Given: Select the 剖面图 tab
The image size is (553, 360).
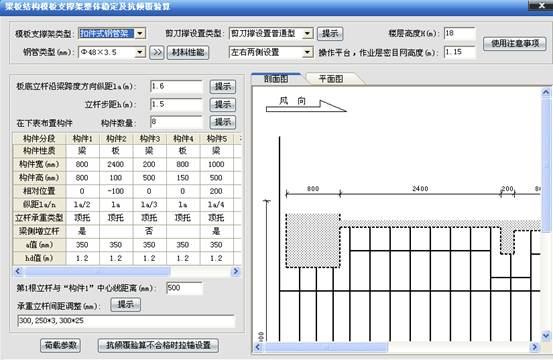Looking at the screenshot, I should 276,79.
